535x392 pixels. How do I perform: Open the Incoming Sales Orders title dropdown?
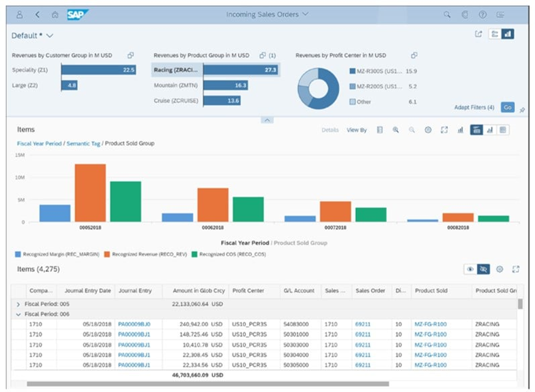[x=306, y=14]
